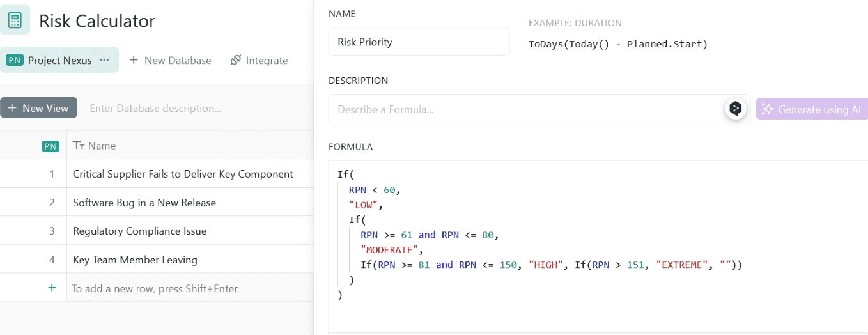Open row Critical Supplier Fails to Deliver

pyautogui.click(x=183, y=174)
